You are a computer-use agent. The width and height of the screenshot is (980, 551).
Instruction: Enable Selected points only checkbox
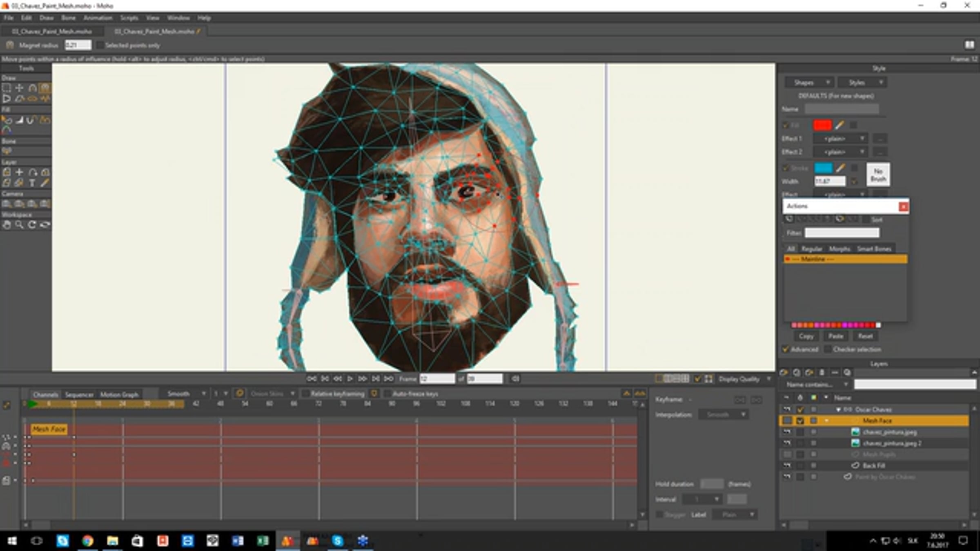100,45
